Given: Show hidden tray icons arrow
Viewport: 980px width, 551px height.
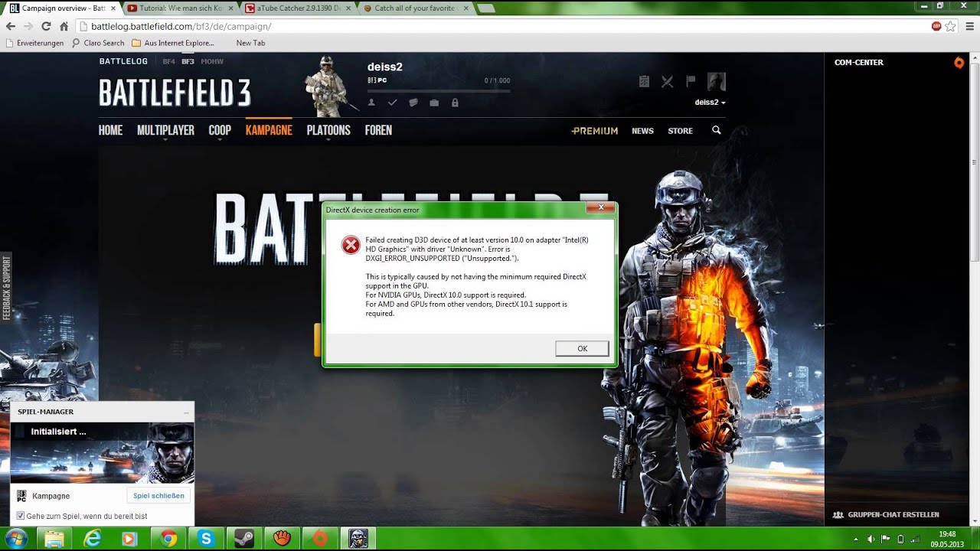Looking at the screenshot, I should click(x=856, y=539).
